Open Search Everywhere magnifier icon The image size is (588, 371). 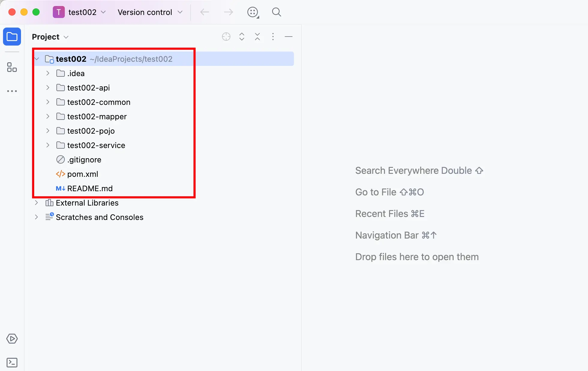point(276,12)
